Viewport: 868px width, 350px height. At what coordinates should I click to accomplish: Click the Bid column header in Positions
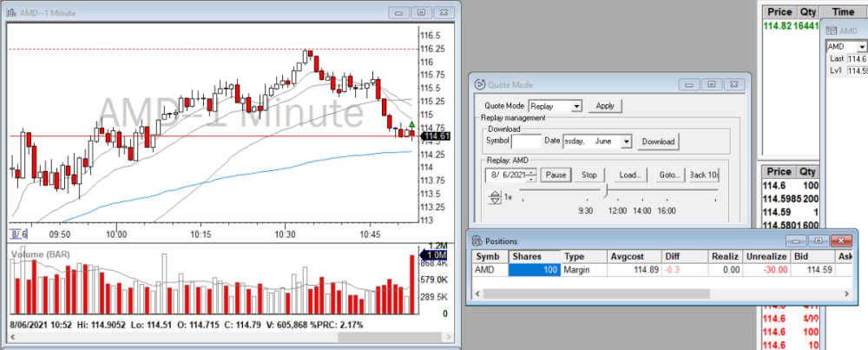click(x=812, y=256)
